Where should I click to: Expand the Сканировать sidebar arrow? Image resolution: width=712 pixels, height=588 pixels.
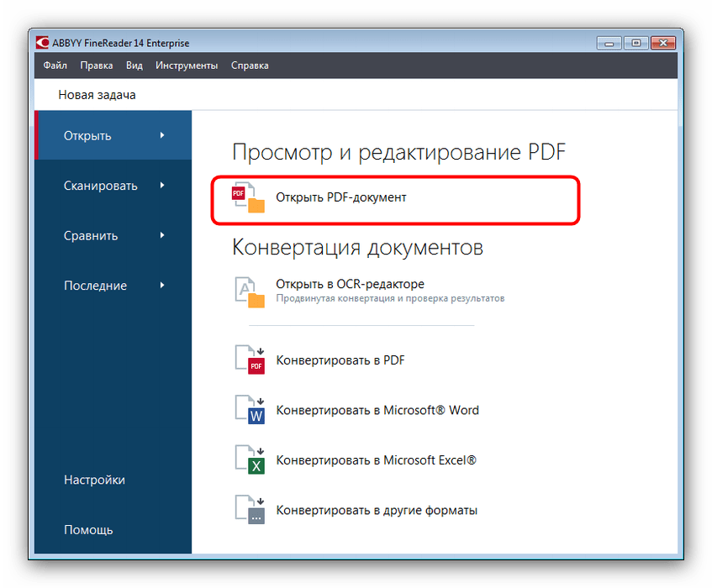click(x=162, y=186)
